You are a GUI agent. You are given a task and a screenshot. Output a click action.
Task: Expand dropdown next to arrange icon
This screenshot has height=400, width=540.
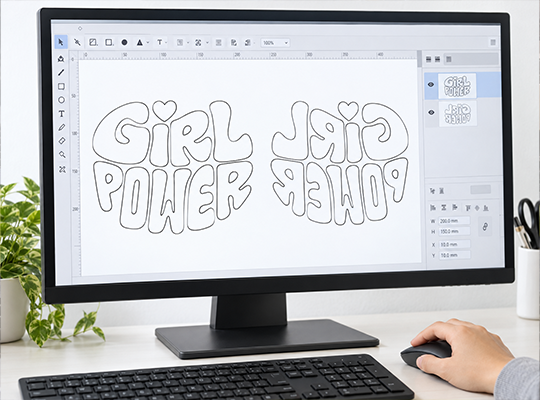pyautogui.click(x=207, y=43)
